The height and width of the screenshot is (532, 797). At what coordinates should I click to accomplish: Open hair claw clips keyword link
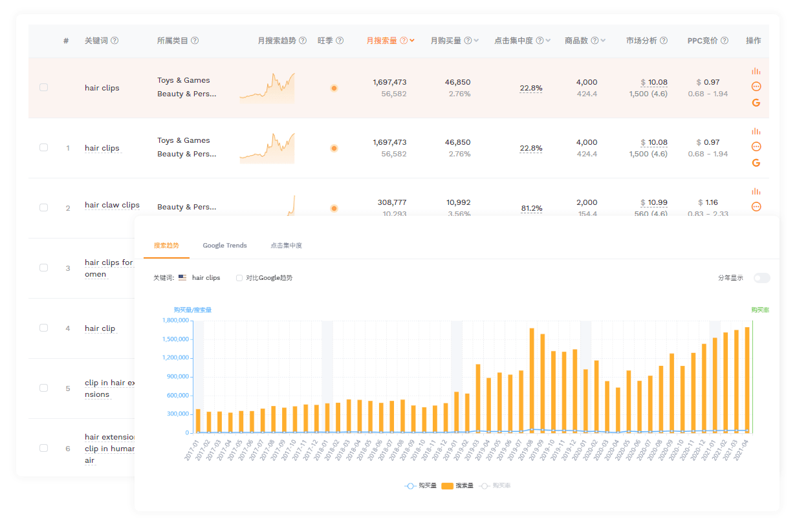click(112, 205)
